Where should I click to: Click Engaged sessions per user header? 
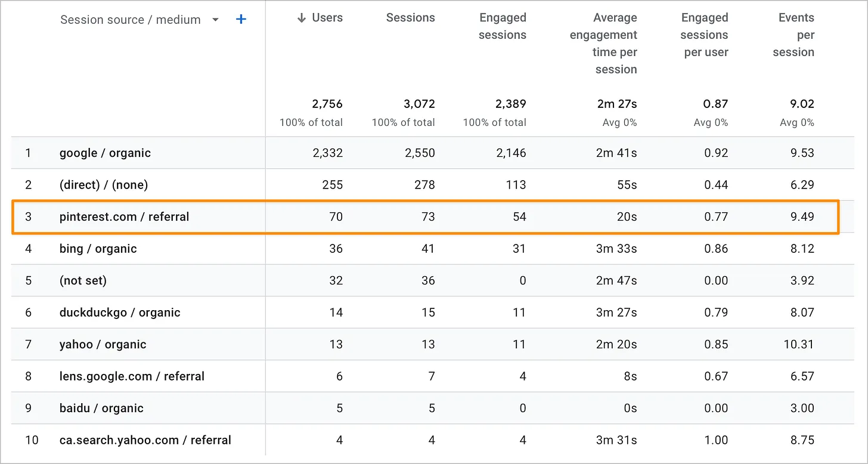[704, 35]
